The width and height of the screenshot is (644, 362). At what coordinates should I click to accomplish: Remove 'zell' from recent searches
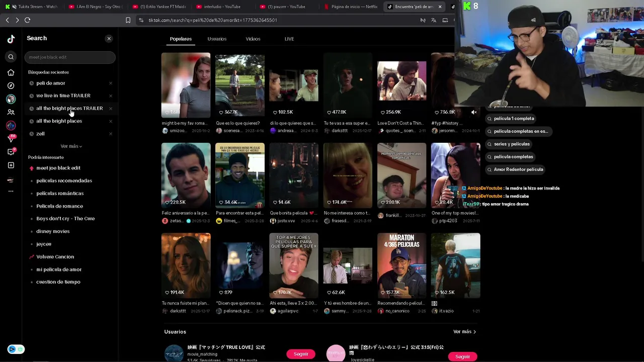tap(111, 134)
